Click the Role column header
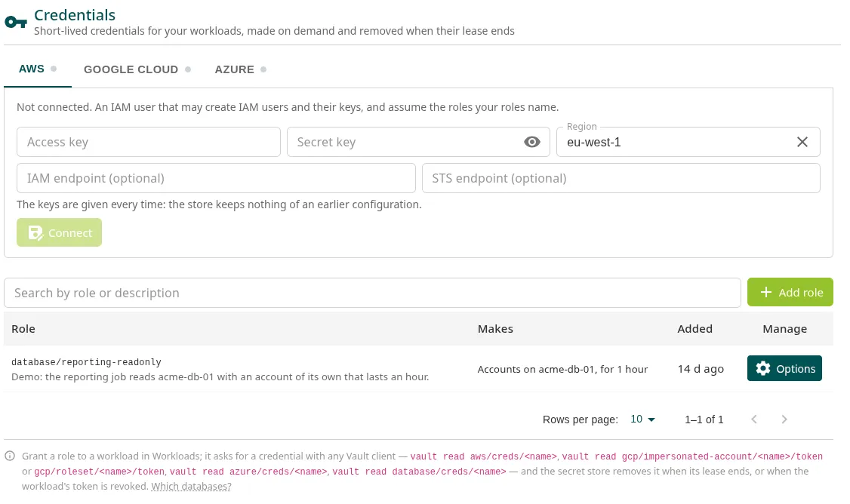Image resolution: width=850 pixels, height=504 pixels. pyautogui.click(x=23, y=329)
